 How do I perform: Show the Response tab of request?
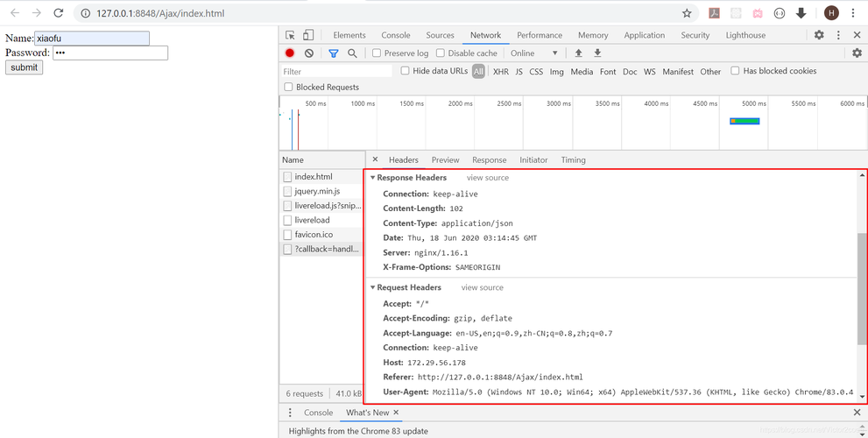pos(490,159)
